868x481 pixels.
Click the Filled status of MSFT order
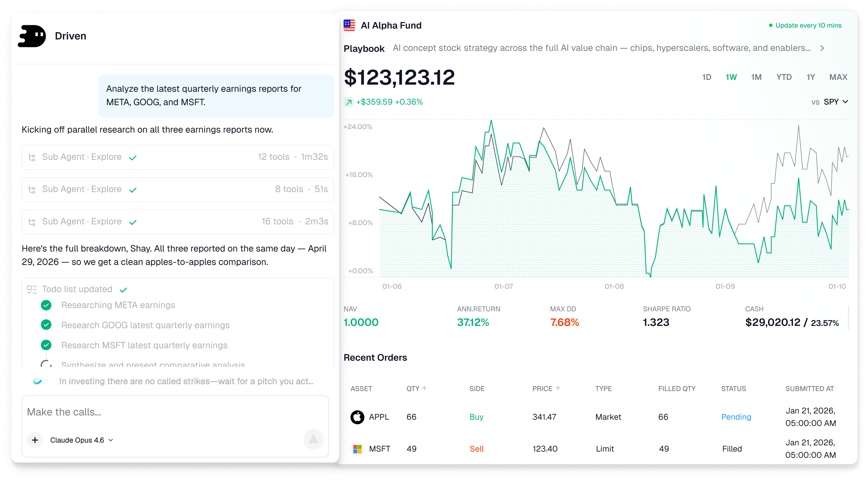[x=732, y=449]
